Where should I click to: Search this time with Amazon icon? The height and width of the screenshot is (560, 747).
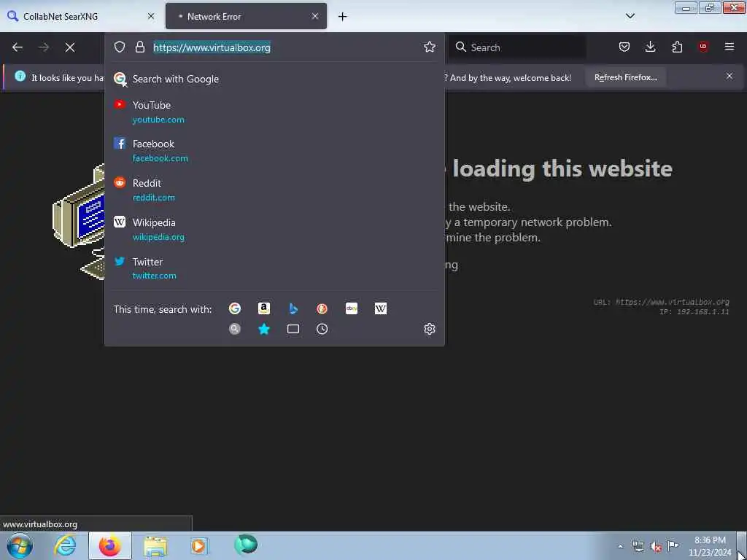(x=264, y=308)
